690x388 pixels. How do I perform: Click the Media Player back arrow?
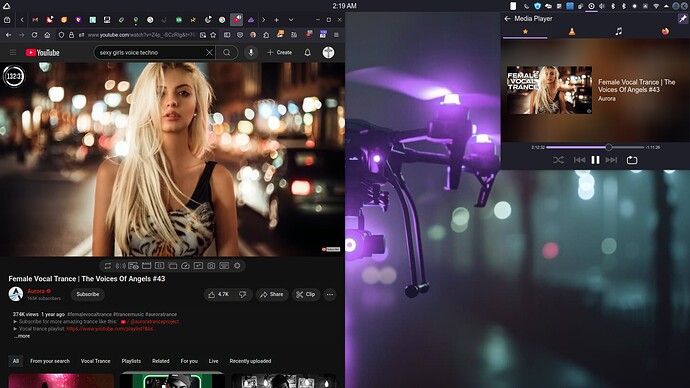(x=507, y=18)
